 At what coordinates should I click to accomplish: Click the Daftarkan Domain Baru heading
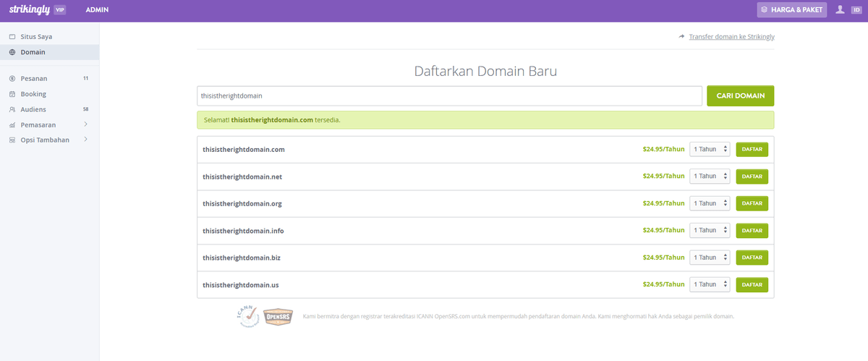[x=485, y=71]
